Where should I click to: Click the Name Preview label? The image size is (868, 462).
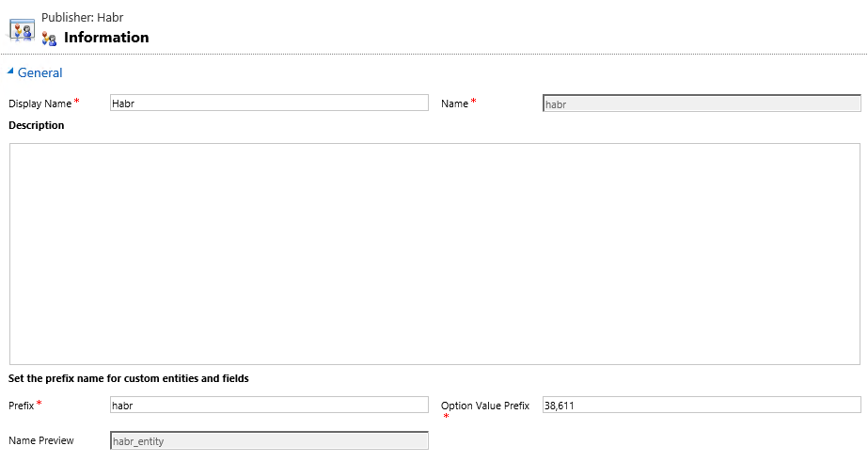[41, 440]
